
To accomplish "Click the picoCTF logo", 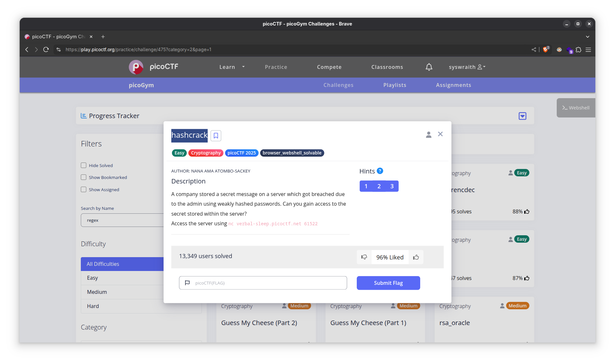I will click(153, 67).
